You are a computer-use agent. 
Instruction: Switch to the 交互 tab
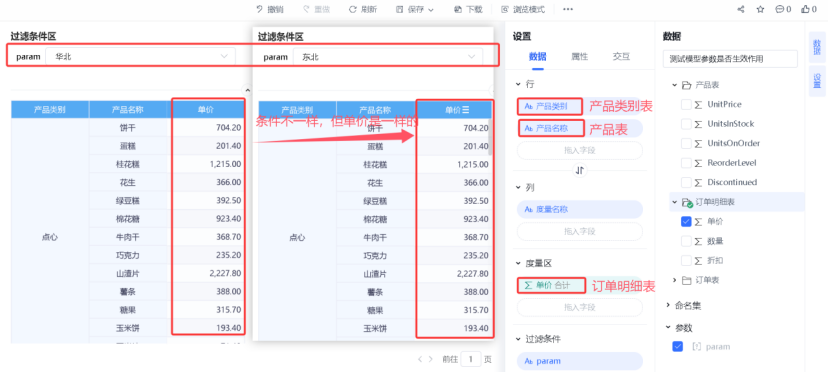(621, 57)
